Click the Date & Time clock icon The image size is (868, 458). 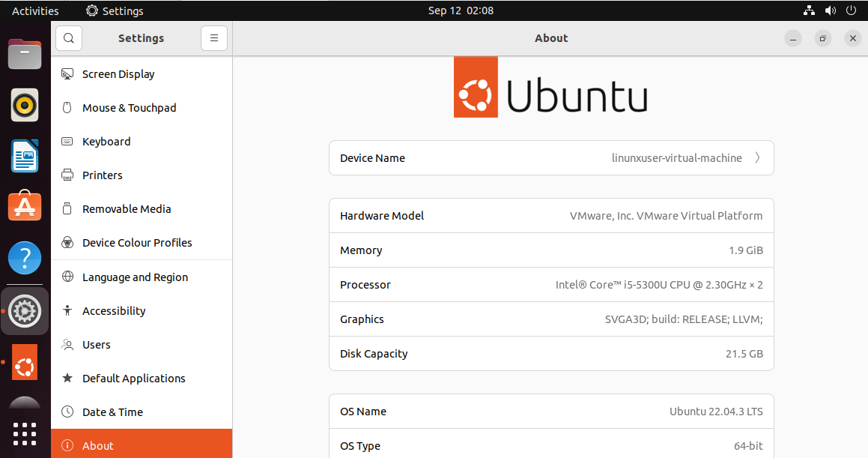[67, 412]
